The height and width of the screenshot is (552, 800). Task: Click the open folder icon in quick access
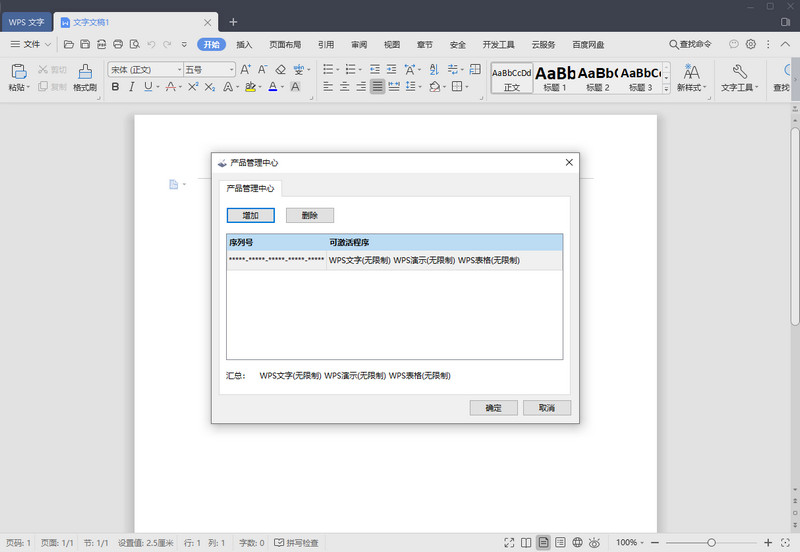(68, 44)
